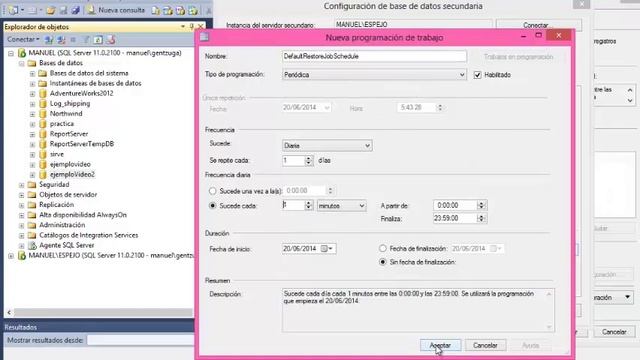Pin the Explorador de objetos panel
Image resolution: width=640 pixels, height=360 pixels.
[x=191, y=27]
